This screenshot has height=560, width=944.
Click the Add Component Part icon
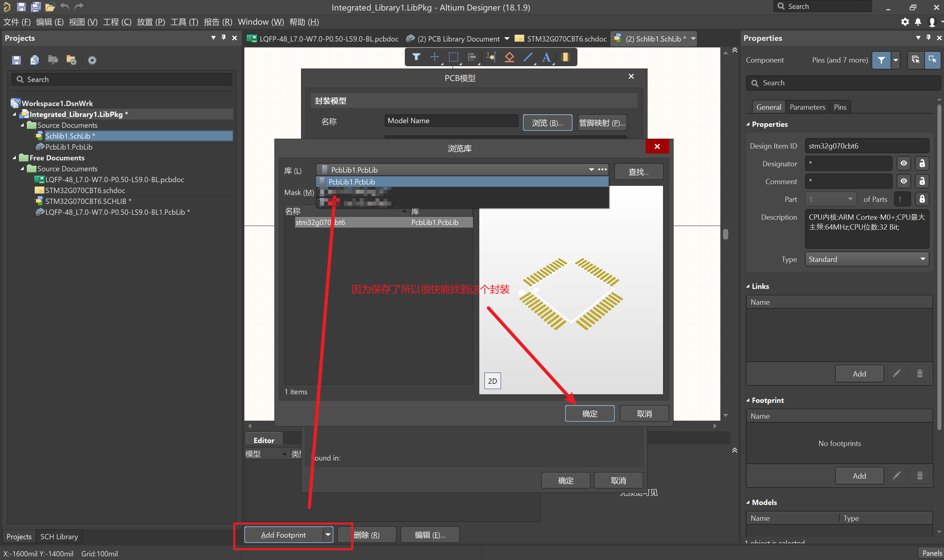[565, 57]
